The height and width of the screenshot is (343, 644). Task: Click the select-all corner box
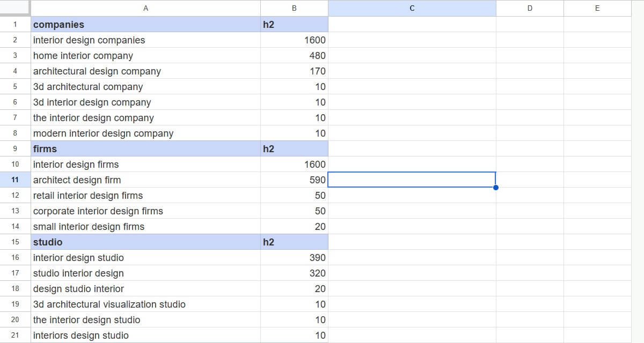15,8
